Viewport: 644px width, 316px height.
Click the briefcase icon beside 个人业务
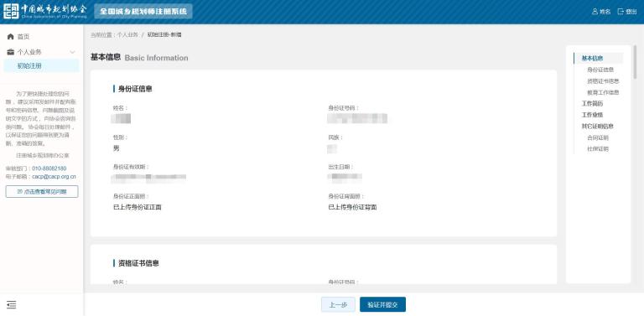(11, 52)
